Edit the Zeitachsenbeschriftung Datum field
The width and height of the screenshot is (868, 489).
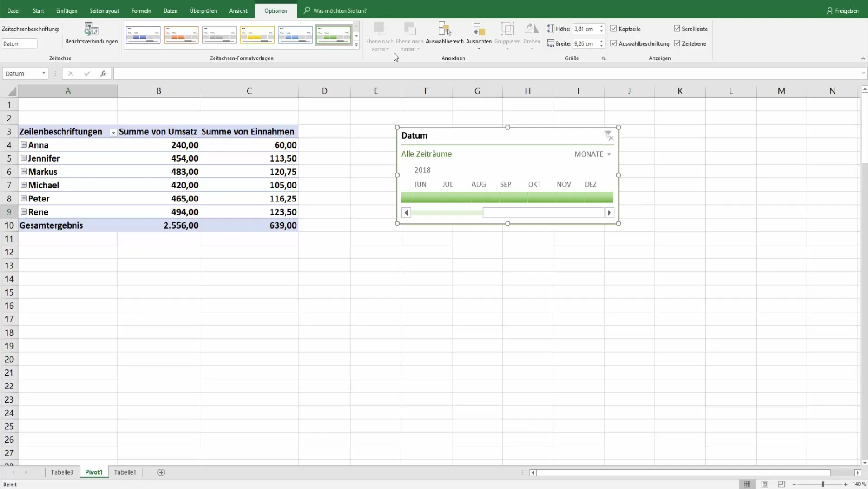coord(19,44)
